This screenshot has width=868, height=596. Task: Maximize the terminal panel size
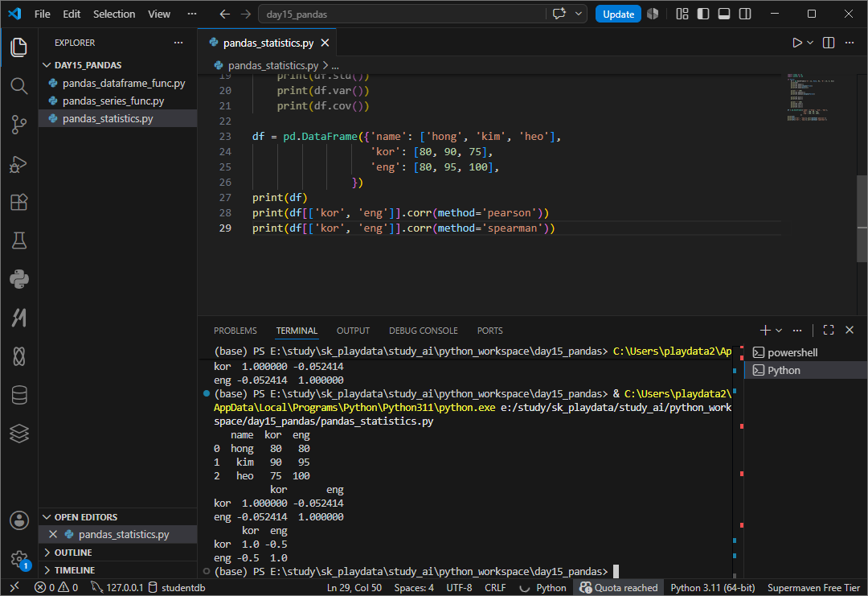[828, 330]
